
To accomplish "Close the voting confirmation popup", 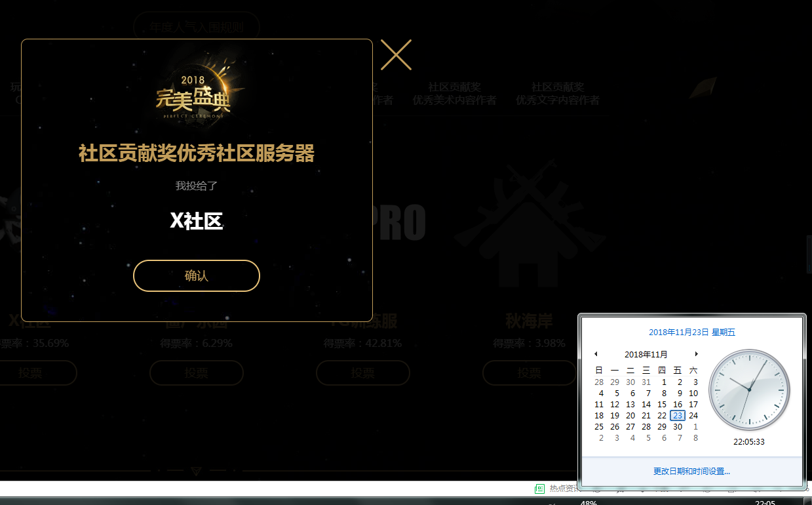I will [396, 56].
